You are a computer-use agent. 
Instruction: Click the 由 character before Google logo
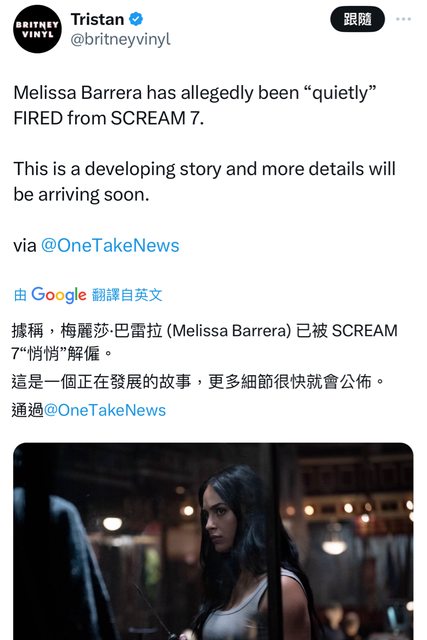coord(20,295)
